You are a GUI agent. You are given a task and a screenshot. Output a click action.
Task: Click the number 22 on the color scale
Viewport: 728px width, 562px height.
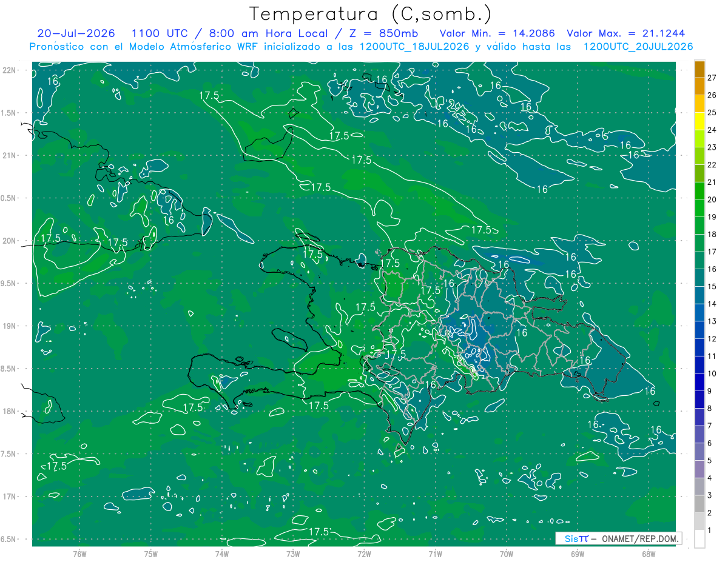[x=712, y=165]
